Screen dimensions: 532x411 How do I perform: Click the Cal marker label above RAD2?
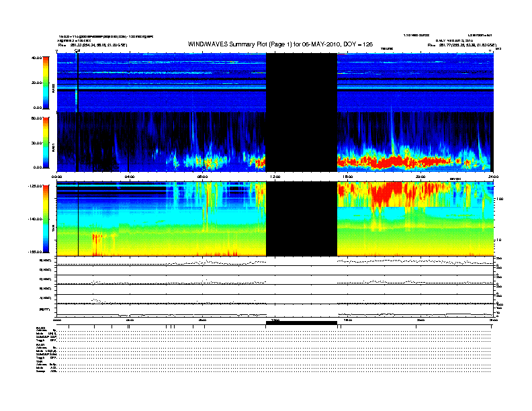click(x=77, y=50)
